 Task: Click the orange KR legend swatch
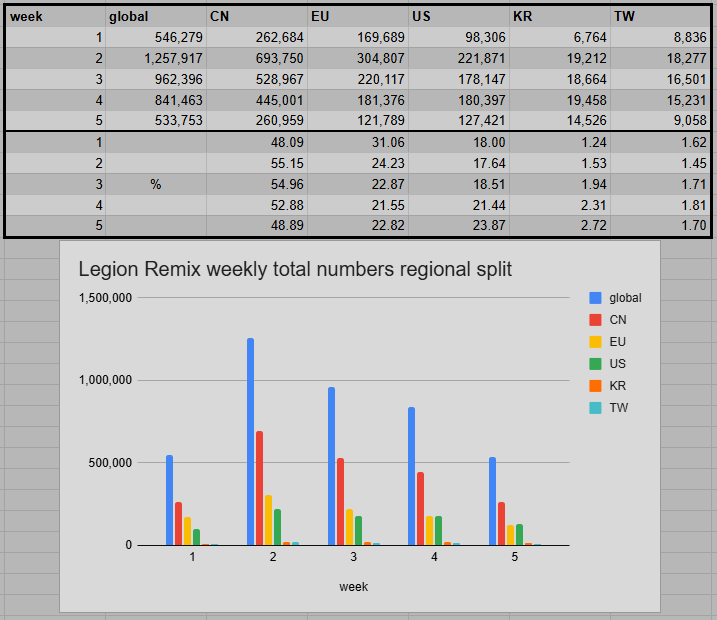point(596,386)
